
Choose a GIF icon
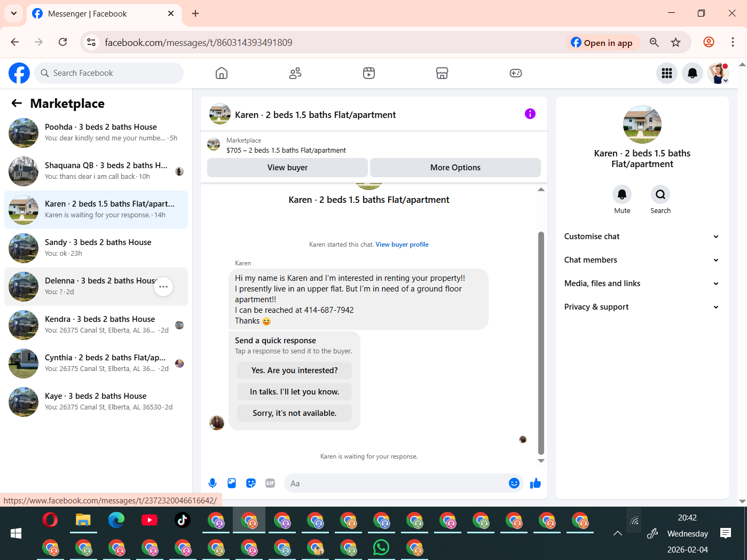(270, 483)
